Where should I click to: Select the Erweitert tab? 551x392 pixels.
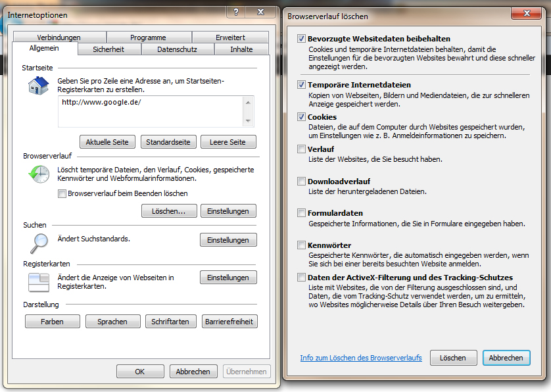(x=230, y=37)
